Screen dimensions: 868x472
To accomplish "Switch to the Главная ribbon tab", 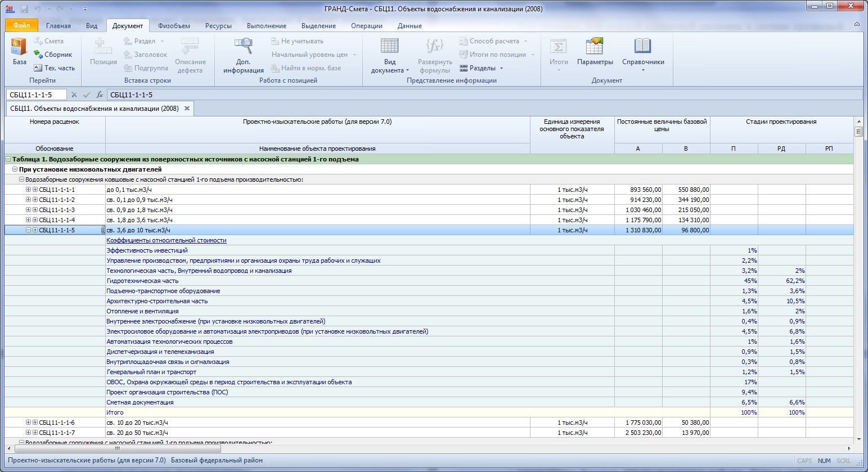I will pyautogui.click(x=59, y=26).
